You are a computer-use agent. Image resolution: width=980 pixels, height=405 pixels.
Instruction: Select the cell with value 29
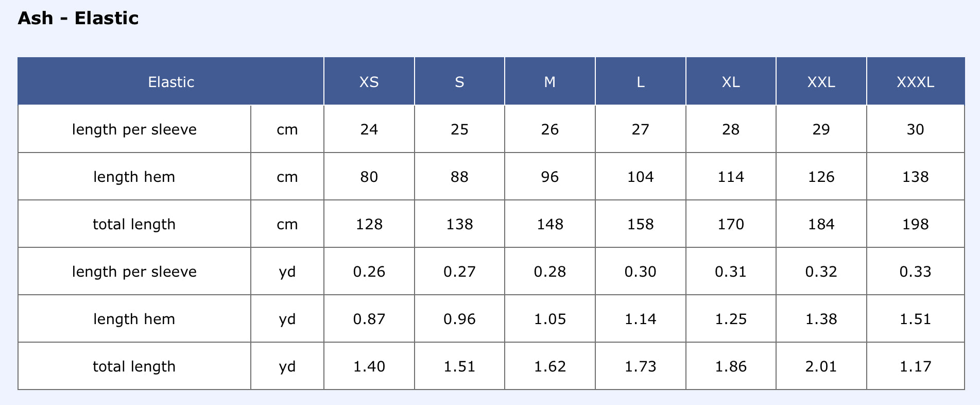tap(821, 129)
